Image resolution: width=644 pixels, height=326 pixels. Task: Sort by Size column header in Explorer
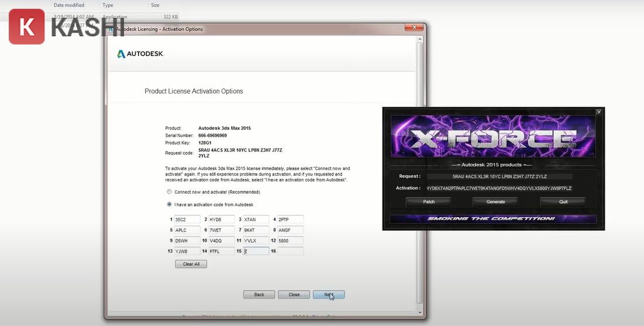click(155, 5)
